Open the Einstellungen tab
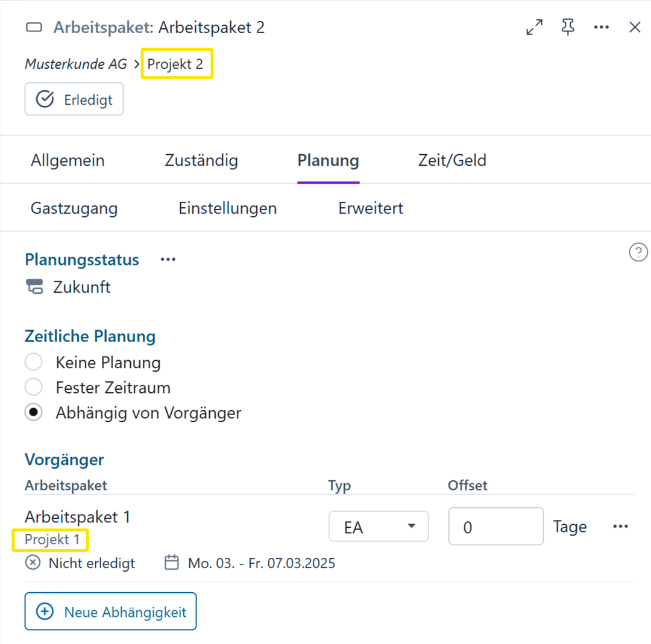Image resolution: width=651 pixels, height=644 pixels. tap(228, 208)
